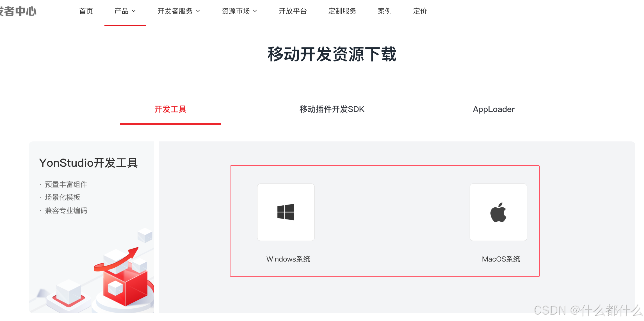Viewport: 644px width, 321px height.
Task: Click the MacOS系统 label
Action: click(501, 259)
